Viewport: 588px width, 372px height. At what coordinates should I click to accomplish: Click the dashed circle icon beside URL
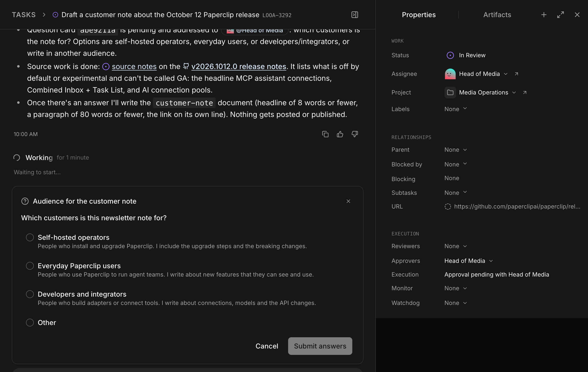point(448,207)
